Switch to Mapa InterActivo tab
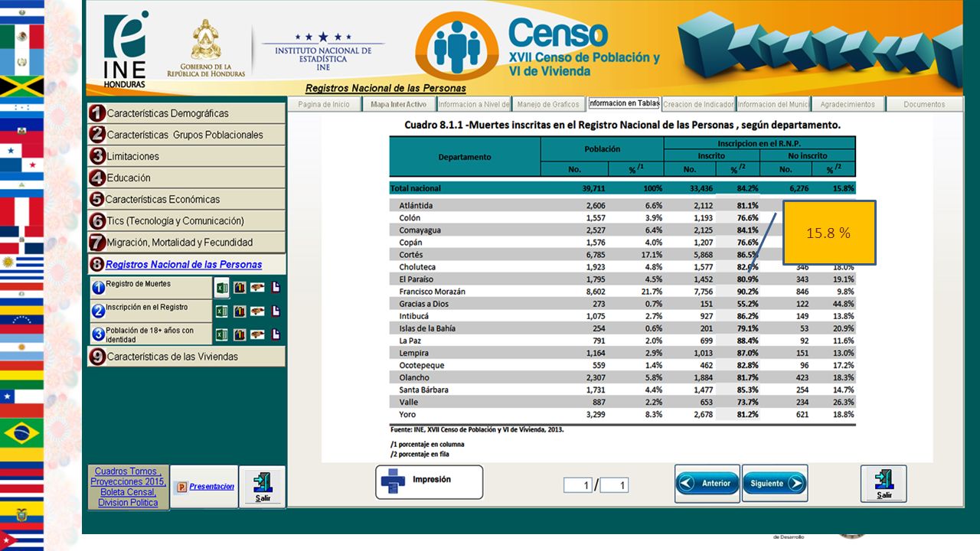 398,104
